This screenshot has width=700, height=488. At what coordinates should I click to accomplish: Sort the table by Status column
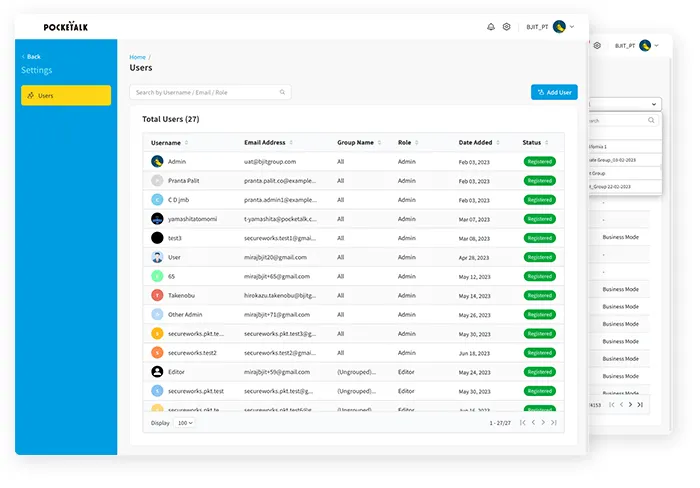[x=546, y=143]
